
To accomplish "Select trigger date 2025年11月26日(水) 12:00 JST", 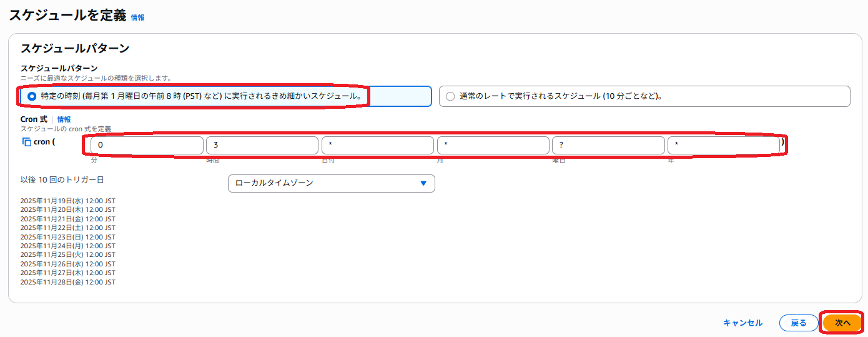I will point(67,264).
